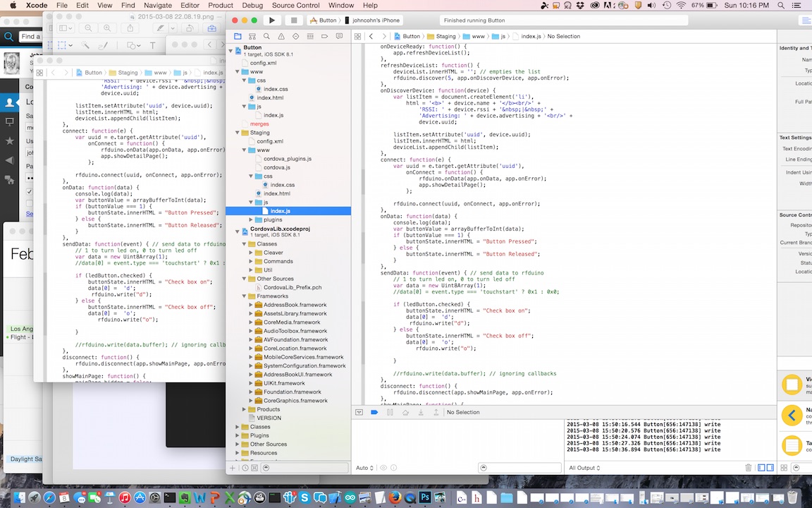This screenshot has height=508, width=812.
Task: Click the Run (play) button
Action: coord(272,20)
